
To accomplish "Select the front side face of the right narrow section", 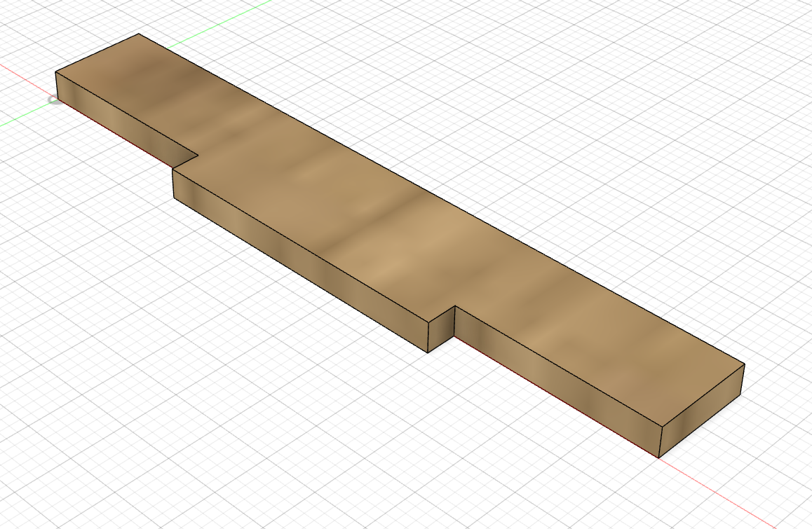I will click(x=557, y=382).
